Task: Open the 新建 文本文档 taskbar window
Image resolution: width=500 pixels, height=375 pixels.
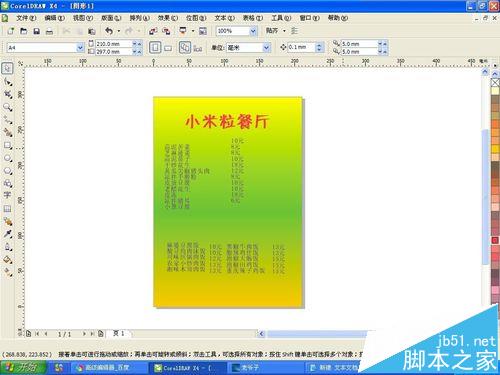Action: pyautogui.click(x=333, y=368)
